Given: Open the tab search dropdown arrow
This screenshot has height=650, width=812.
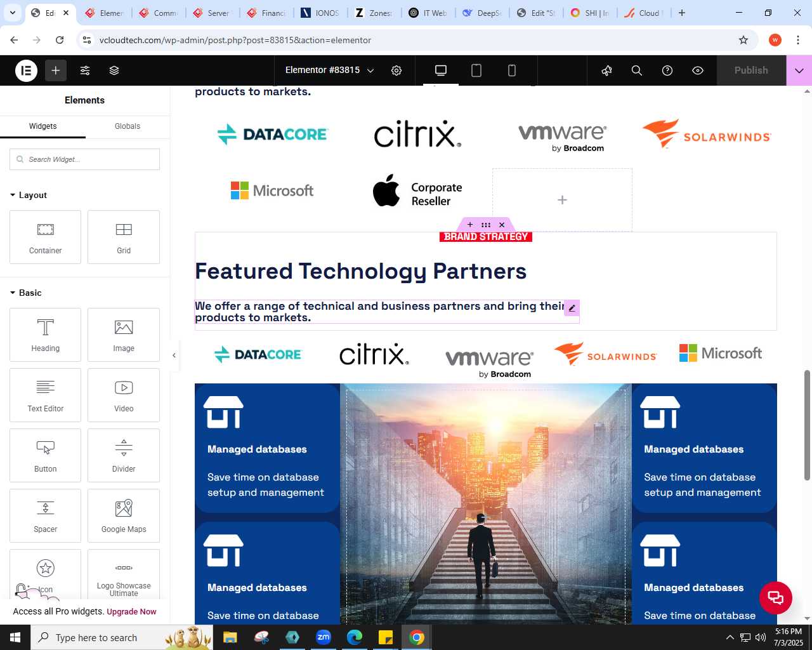Looking at the screenshot, I should tap(13, 13).
